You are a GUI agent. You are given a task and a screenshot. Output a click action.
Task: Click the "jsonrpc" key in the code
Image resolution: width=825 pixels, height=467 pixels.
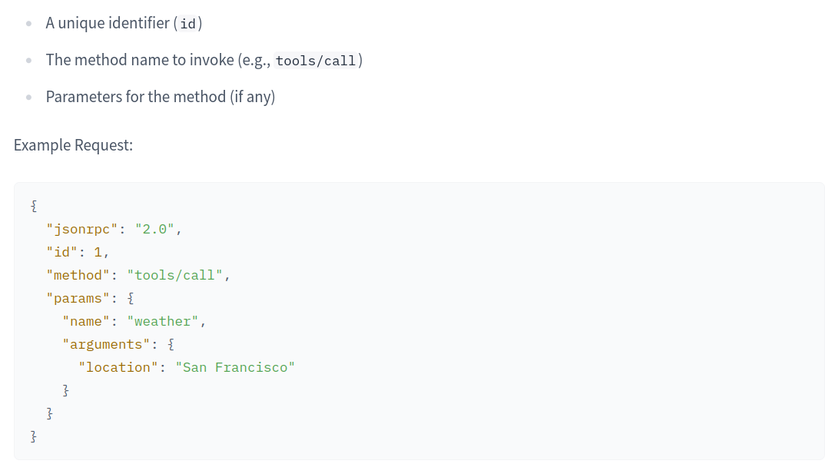coord(82,229)
